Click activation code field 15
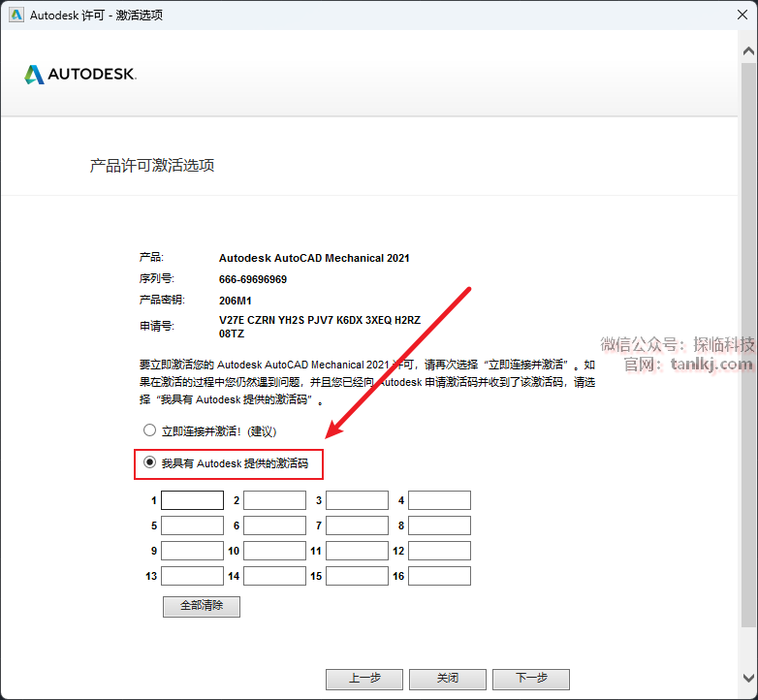Image resolution: width=758 pixels, height=700 pixels. tap(358, 576)
